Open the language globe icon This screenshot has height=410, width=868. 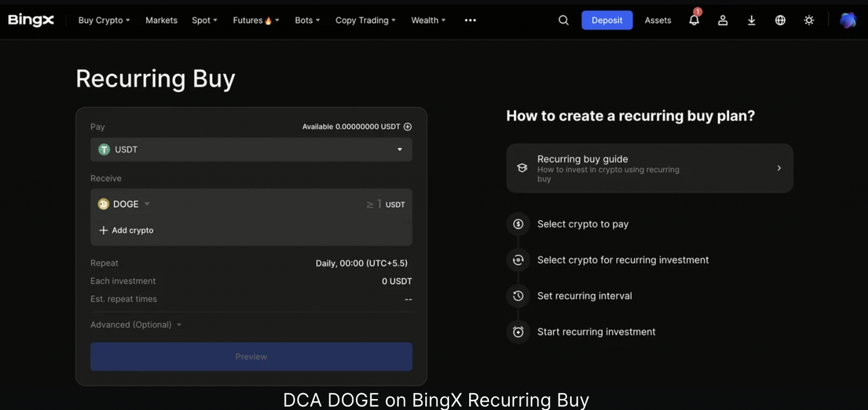click(x=781, y=20)
